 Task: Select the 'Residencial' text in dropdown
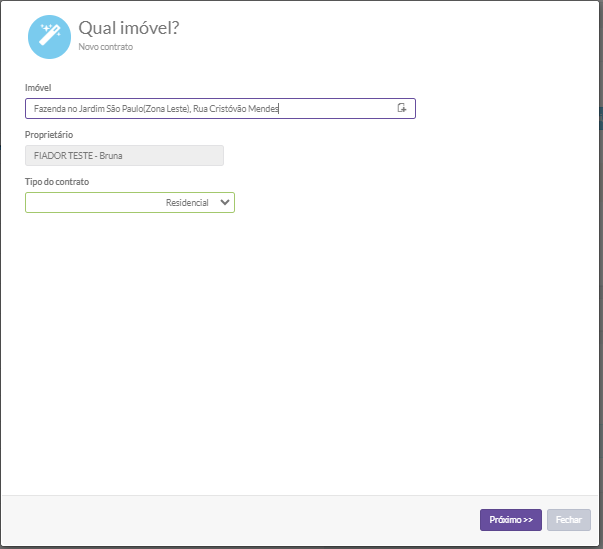pyautogui.click(x=187, y=202)
